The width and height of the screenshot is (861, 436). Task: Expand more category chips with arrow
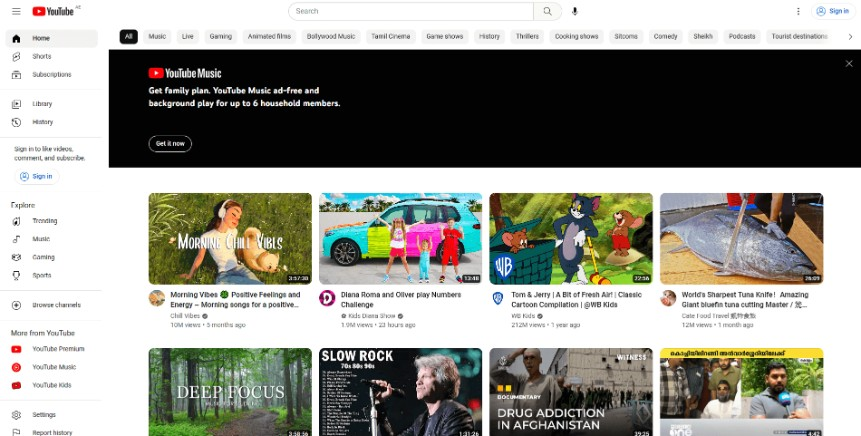pyautogui.click(x=850, y=37)
